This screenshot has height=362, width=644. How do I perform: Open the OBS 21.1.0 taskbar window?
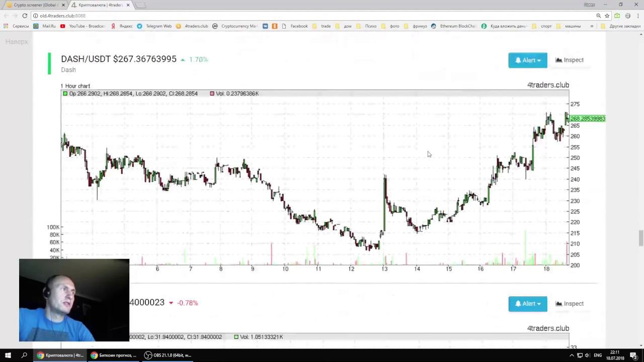(x=168, y=355)
